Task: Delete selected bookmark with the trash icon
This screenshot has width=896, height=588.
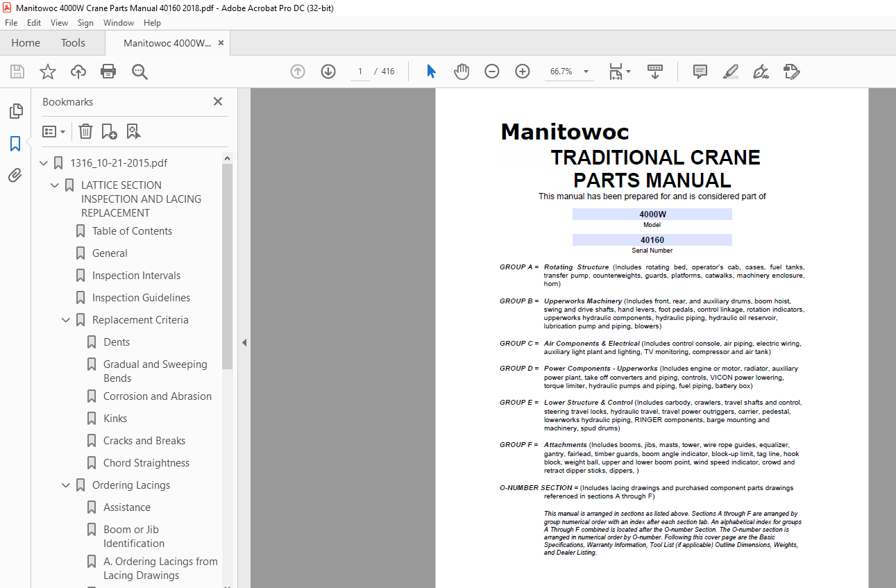Action: coord(85,131)
